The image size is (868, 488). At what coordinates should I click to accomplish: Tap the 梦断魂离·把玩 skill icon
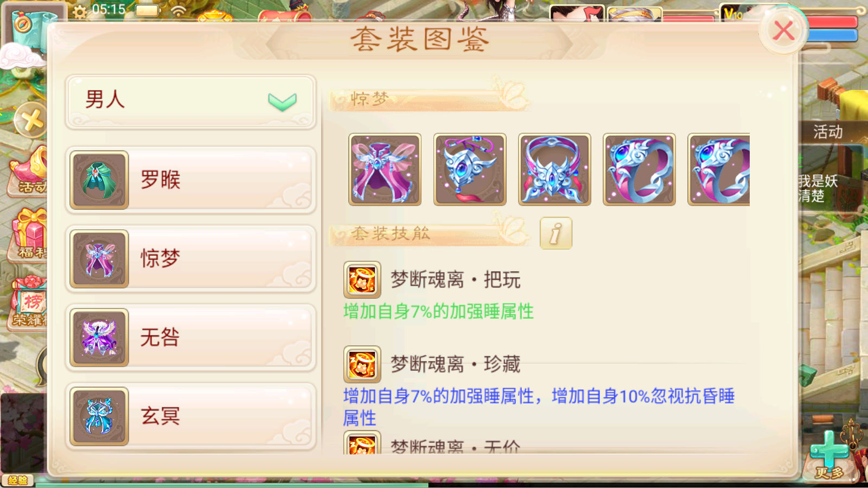point(362,280)
